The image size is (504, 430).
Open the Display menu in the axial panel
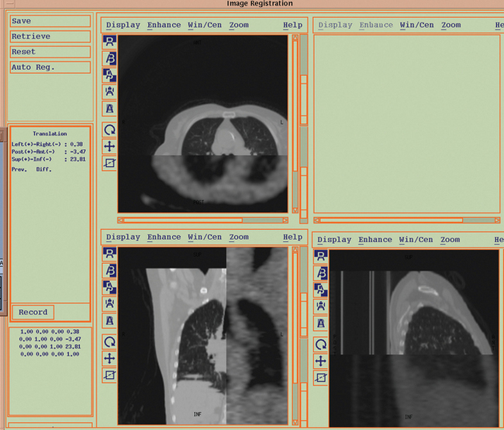click(x=123, y=25)
